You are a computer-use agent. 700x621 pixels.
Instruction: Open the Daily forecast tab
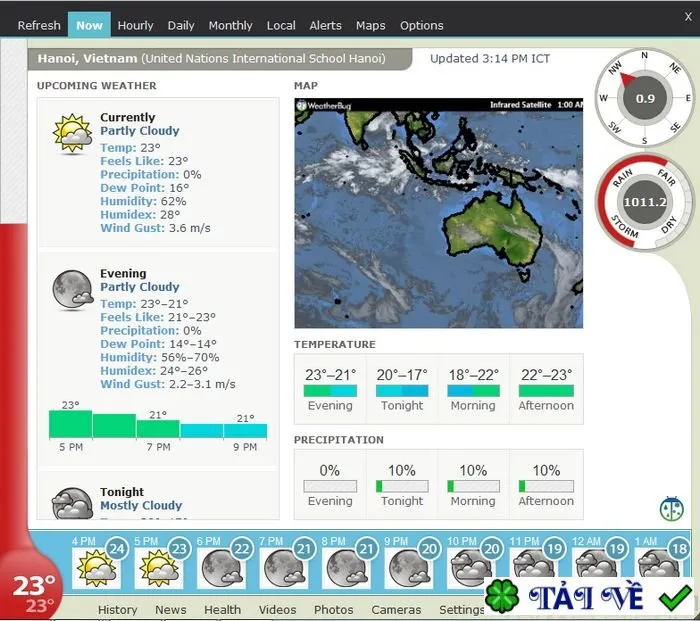(181, 25)
